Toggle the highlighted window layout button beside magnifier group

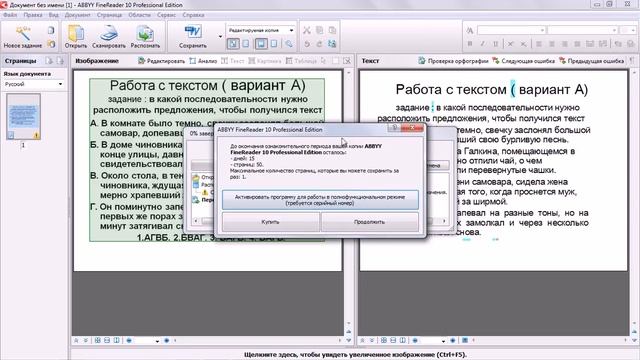(261, 43)
